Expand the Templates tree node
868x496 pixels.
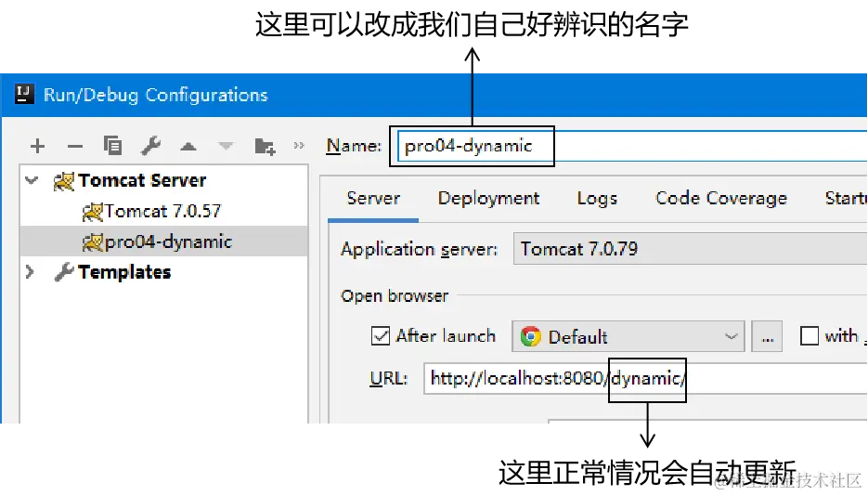coord(30,272)
